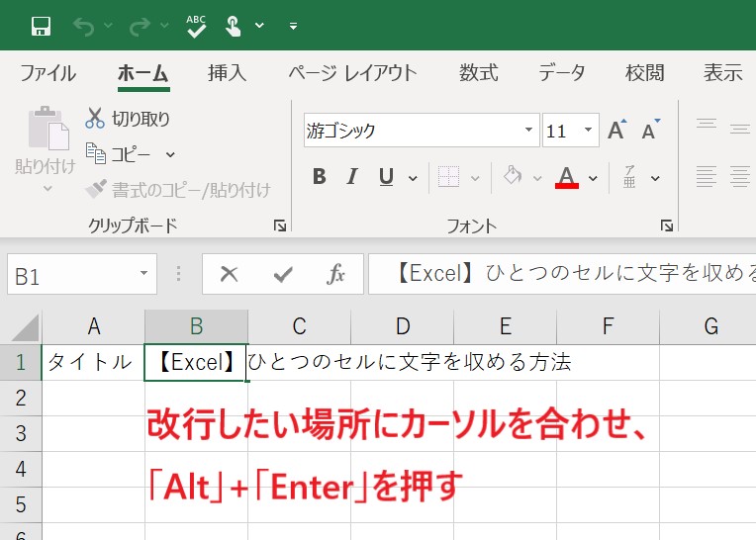Expand the Undo history dropdown arrow
This screenshot has height=540, width=756.
click(108, 25)
